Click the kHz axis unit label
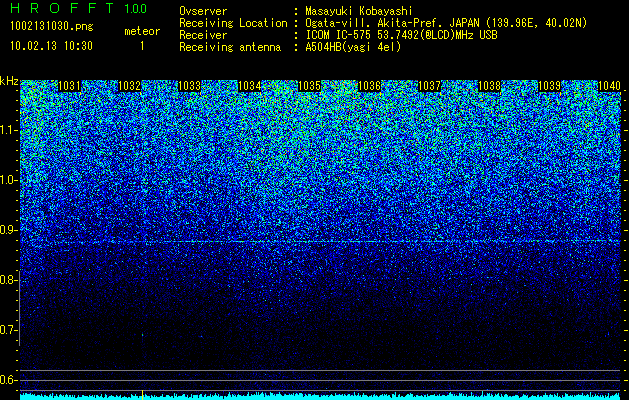The width and height of the screenshot is (629, 400). (9, 81)
